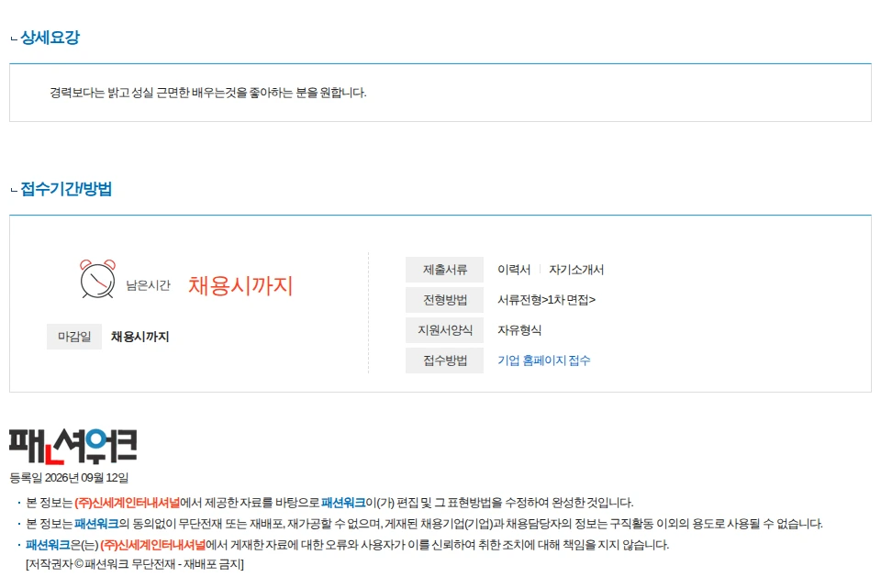
Task: Click the 이력서 document item
Action: coord(514,270)
